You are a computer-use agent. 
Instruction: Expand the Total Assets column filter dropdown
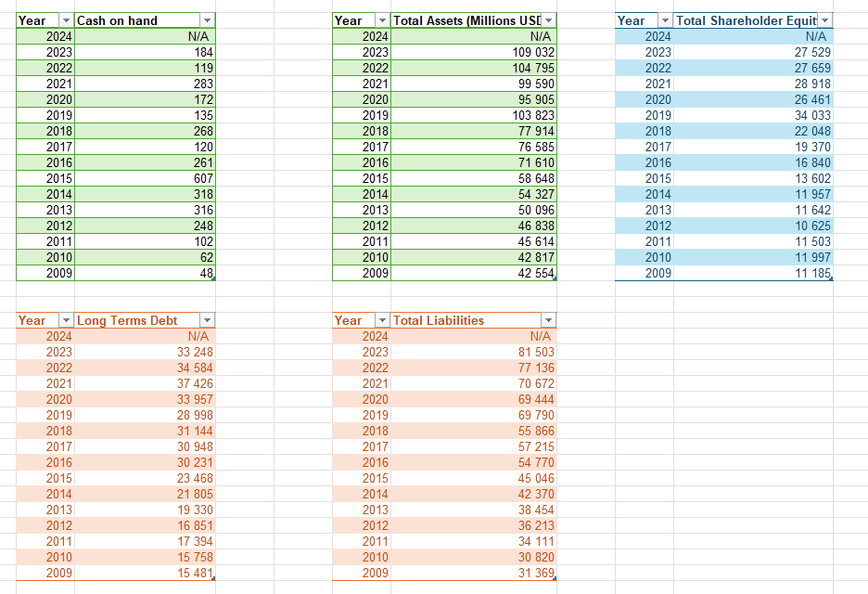coord(548,20)
